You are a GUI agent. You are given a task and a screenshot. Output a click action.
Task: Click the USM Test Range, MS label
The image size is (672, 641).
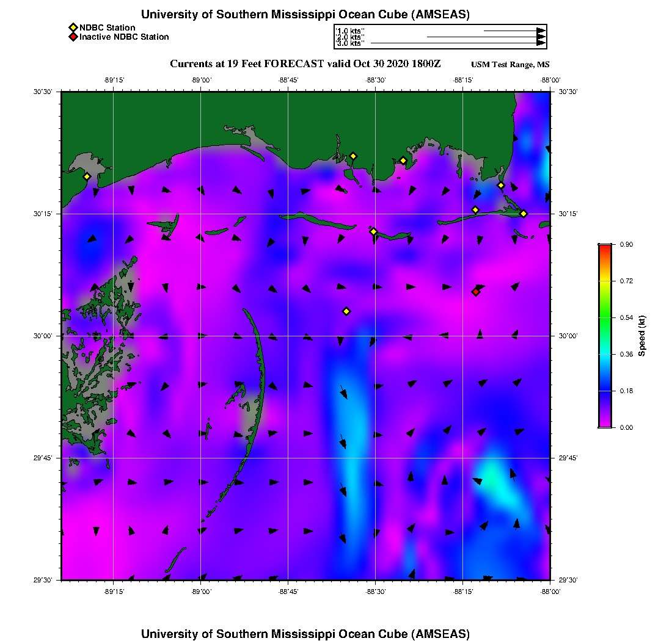[510, 65]
